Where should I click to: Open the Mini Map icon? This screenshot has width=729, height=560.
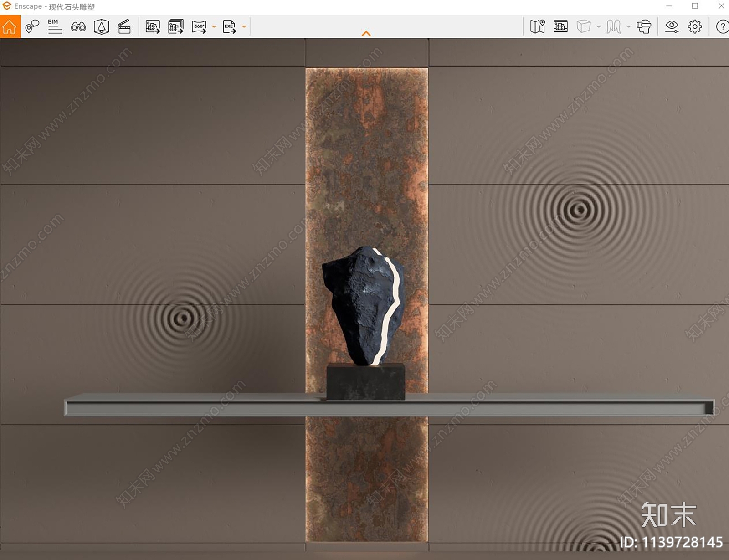pos(538,26)
